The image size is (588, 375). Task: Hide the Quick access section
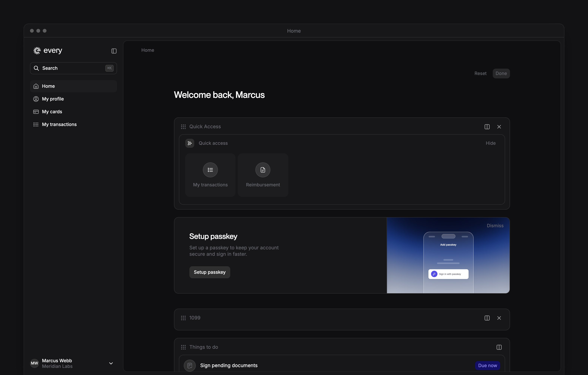[x=490, y=143]
